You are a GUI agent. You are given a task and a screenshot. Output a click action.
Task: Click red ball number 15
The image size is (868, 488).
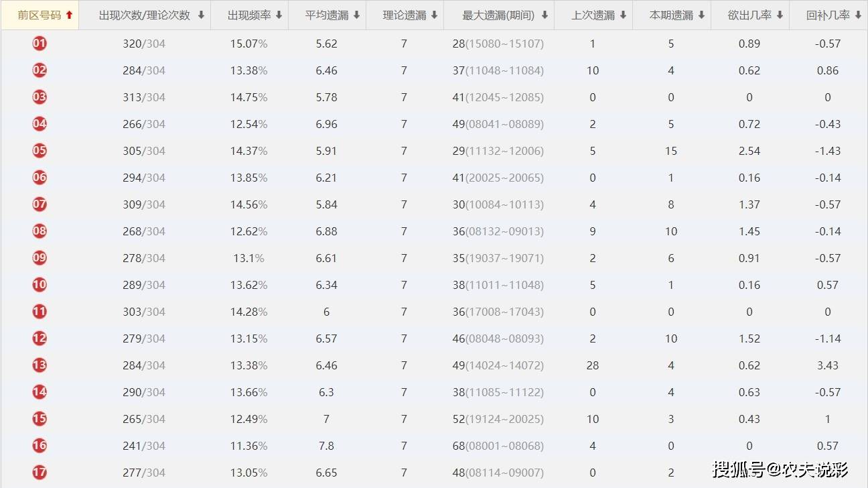pyautogui.click(x=40, y=419)
